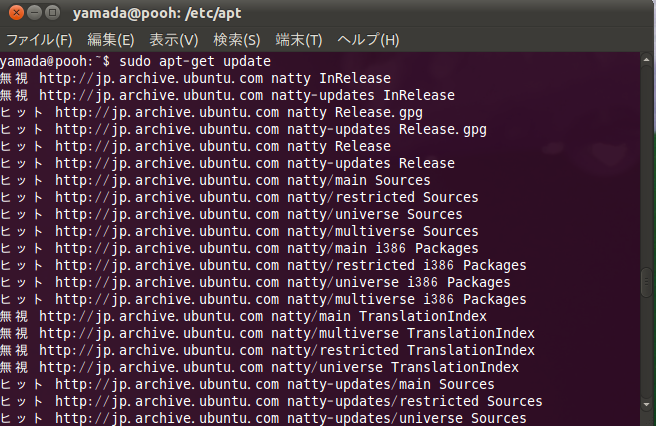
Task: Click the natty/main Sources line
Action: (215, 180)
